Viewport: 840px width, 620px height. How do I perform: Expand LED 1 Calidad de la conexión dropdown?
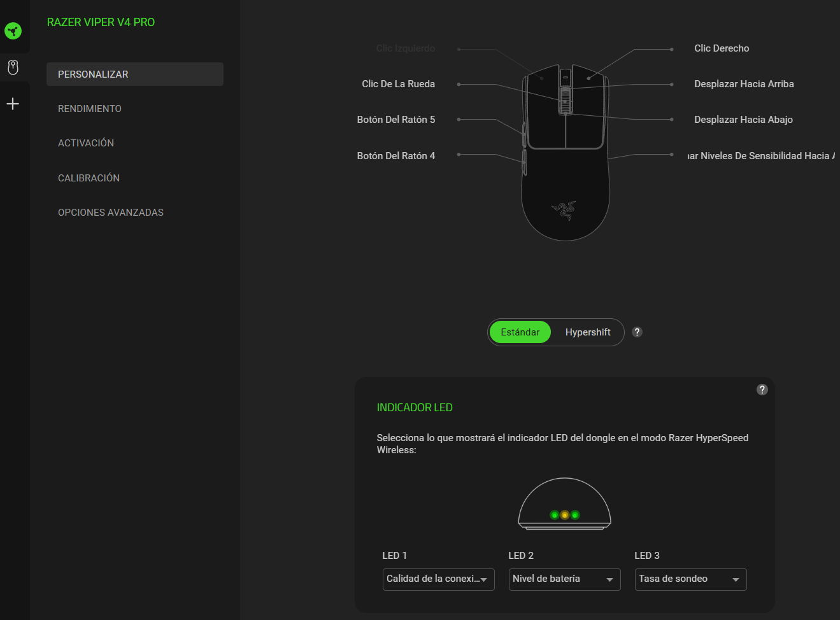438,579
